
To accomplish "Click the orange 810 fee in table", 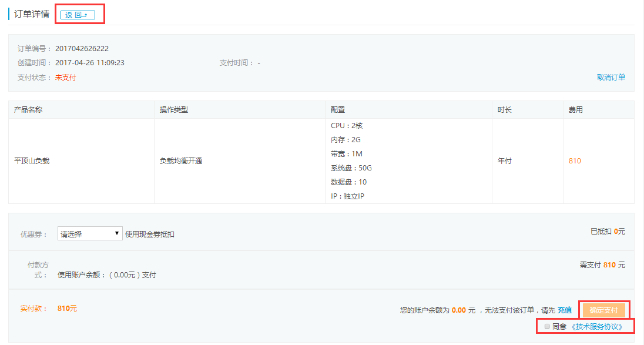I will (575, 161).
